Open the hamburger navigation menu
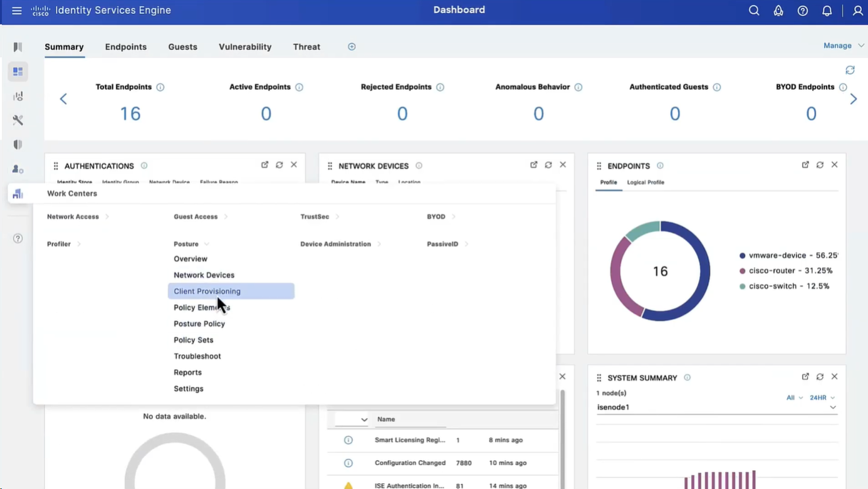This screenshot has height=489, width=868. [x=17, y=11]
